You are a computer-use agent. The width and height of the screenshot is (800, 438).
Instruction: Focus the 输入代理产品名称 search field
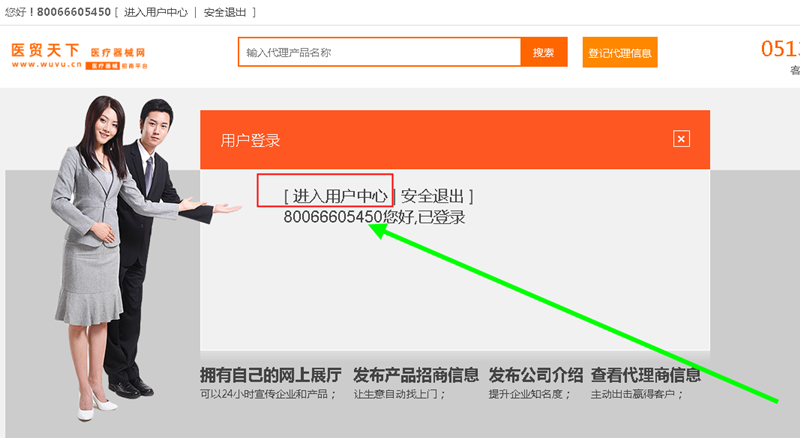[x=379, y=52]
